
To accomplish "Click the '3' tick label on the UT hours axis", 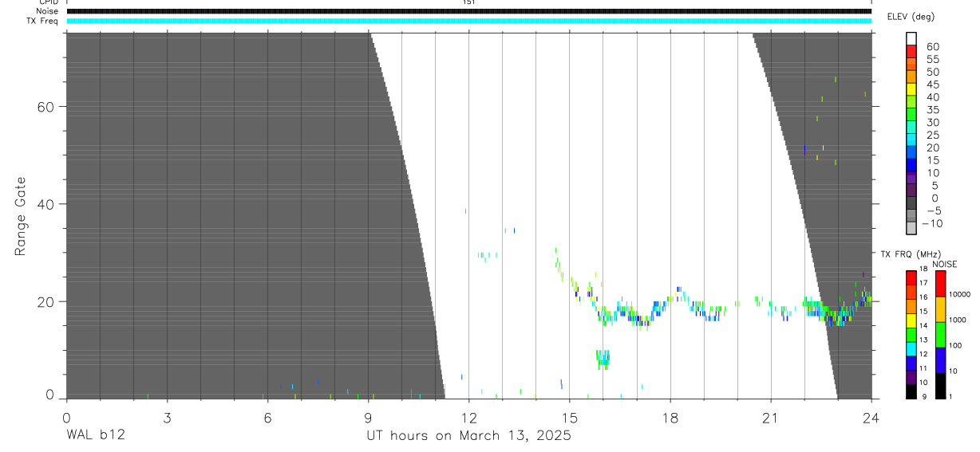I will coord(167,417).
